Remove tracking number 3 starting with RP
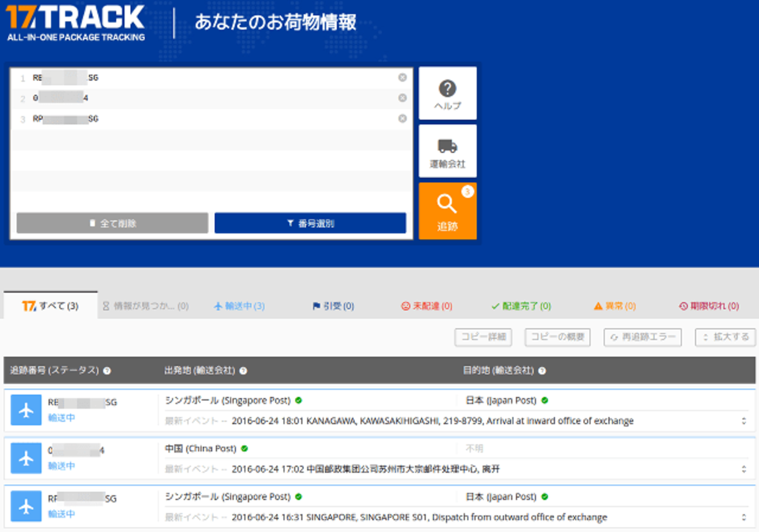 coord(402,118)
